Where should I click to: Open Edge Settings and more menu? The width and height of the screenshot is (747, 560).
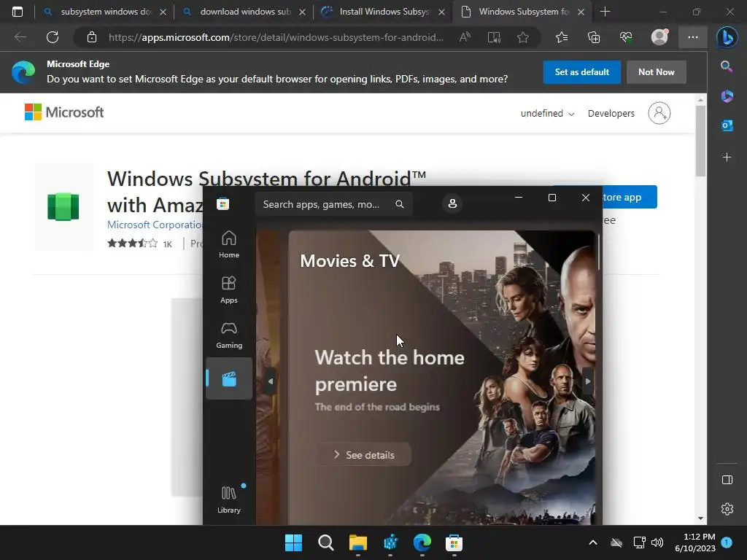[x=693, y=37]
